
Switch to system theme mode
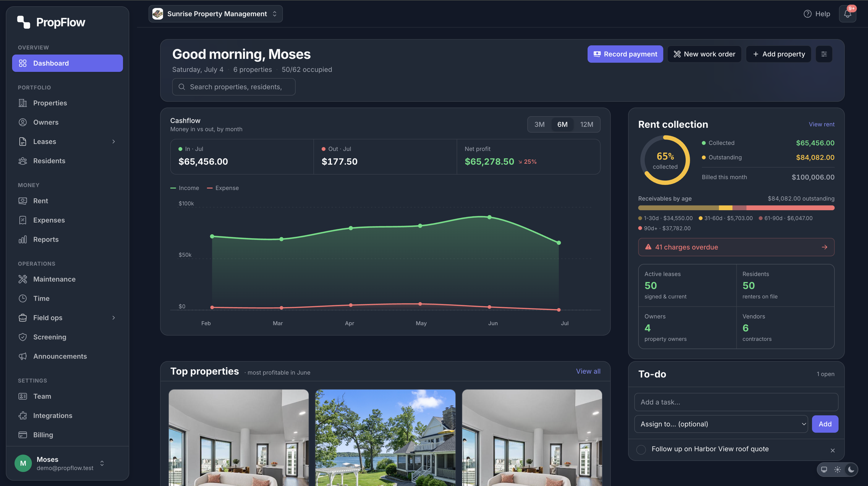[x=824, y=469]
